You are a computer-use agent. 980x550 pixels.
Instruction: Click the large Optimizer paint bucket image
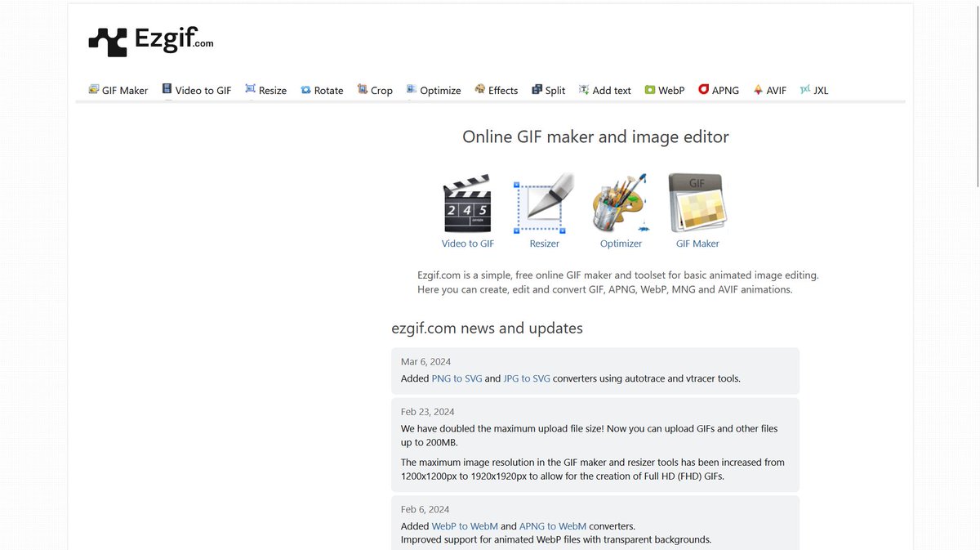[621, 203]
